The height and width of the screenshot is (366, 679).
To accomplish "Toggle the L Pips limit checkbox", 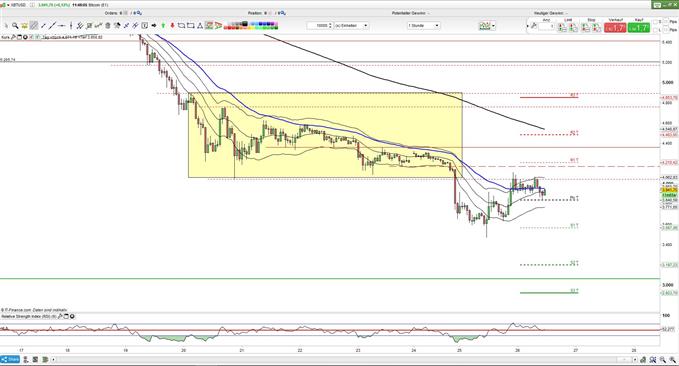I will pos(655,30).
